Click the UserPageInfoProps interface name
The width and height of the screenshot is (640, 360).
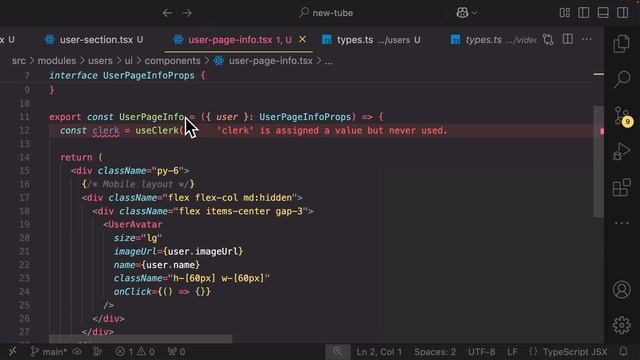[x=149, y=76]
